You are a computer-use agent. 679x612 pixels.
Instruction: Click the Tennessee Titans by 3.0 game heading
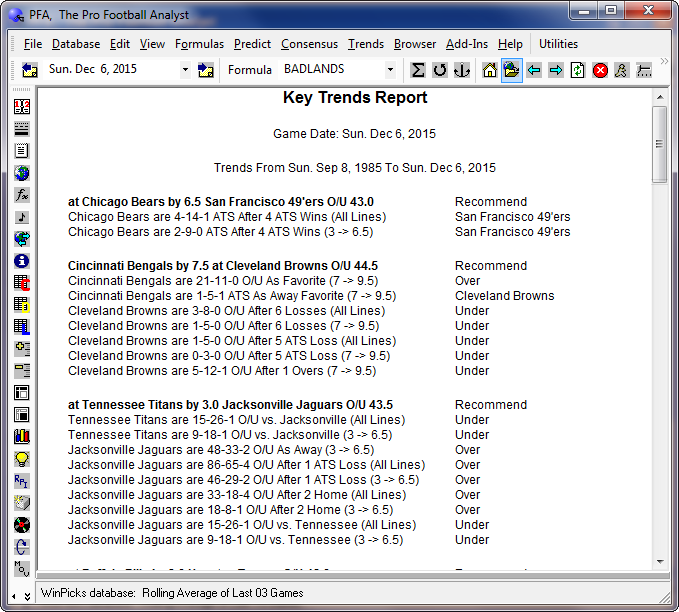pos(230,405)
